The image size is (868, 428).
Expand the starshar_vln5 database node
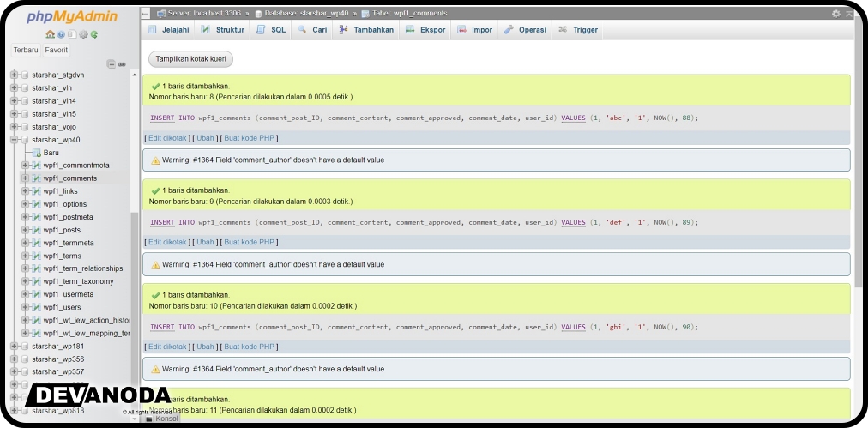(x=15, y=113)
